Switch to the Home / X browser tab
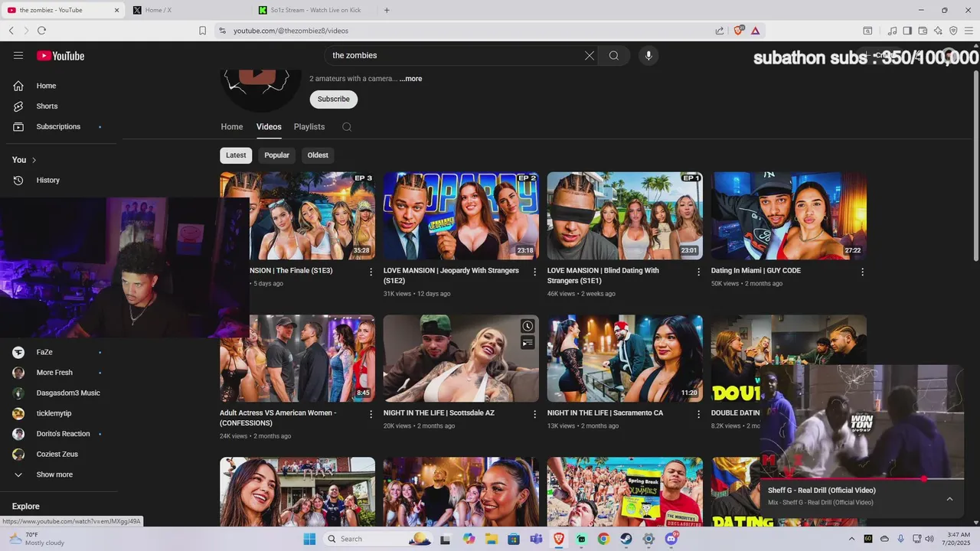 [x=188, y=10]
